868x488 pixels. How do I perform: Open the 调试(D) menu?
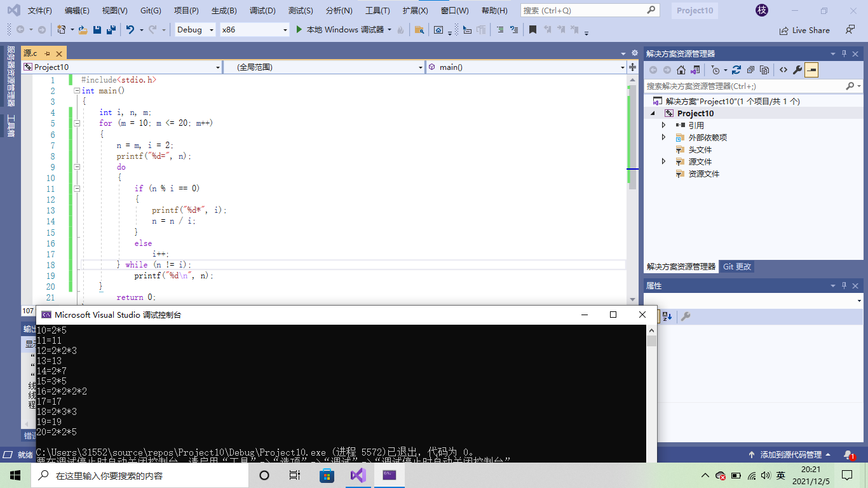[262, 11]
